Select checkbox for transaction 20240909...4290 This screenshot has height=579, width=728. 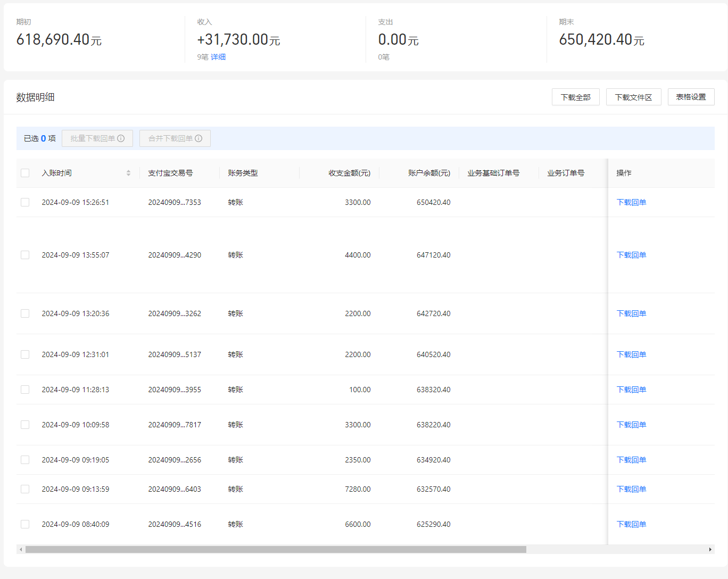click(x=25, y=255)
